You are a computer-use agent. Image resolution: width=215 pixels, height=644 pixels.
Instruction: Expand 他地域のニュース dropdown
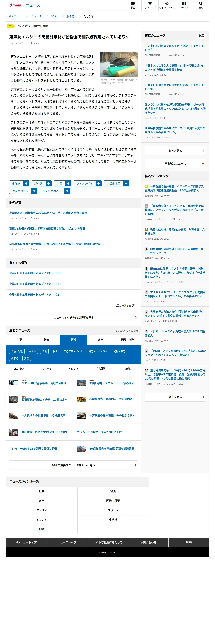(x=175, y=163)
